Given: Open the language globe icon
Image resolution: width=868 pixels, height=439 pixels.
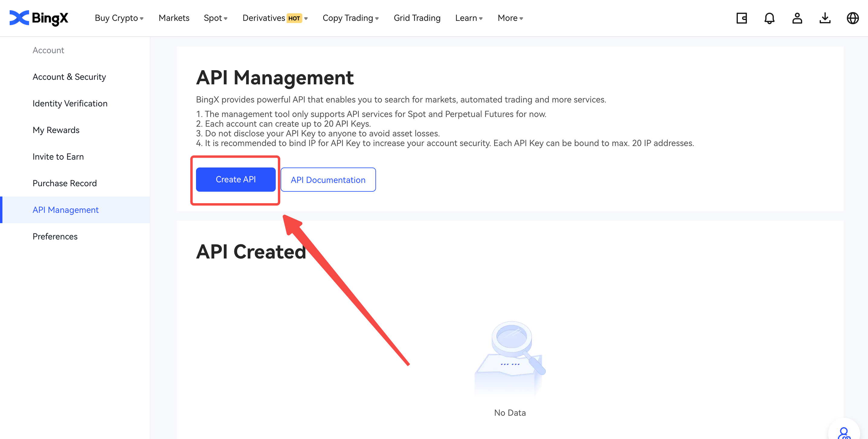Looking at the screenshot, I should pos(853,18).
